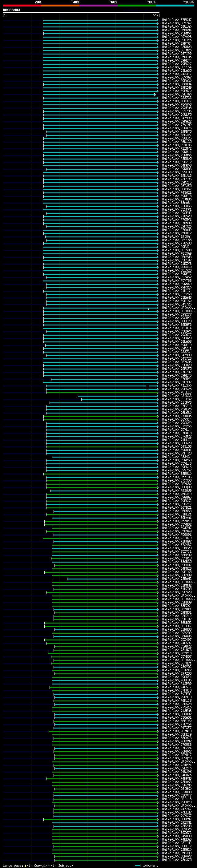Viewport: 197px width, 868px height.
Task: Select UniRef100_B8BUL0 label
Action: (176, 474)
